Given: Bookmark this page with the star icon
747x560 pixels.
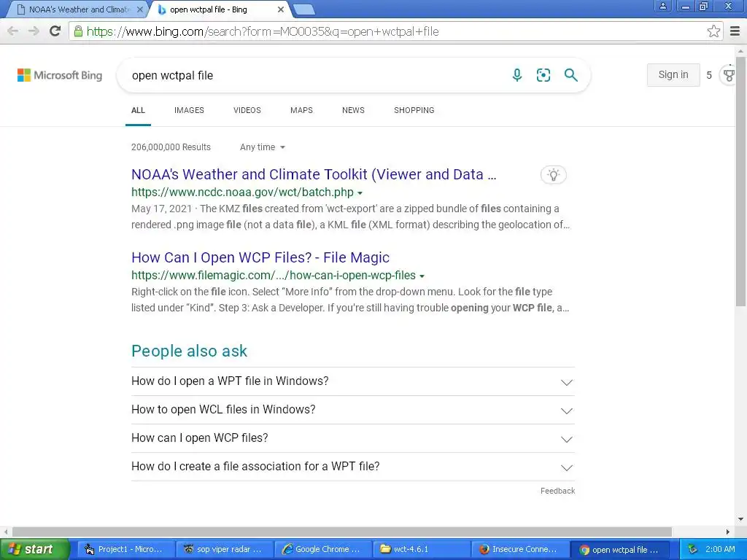Looking at the screenshot, I should 713,31.
